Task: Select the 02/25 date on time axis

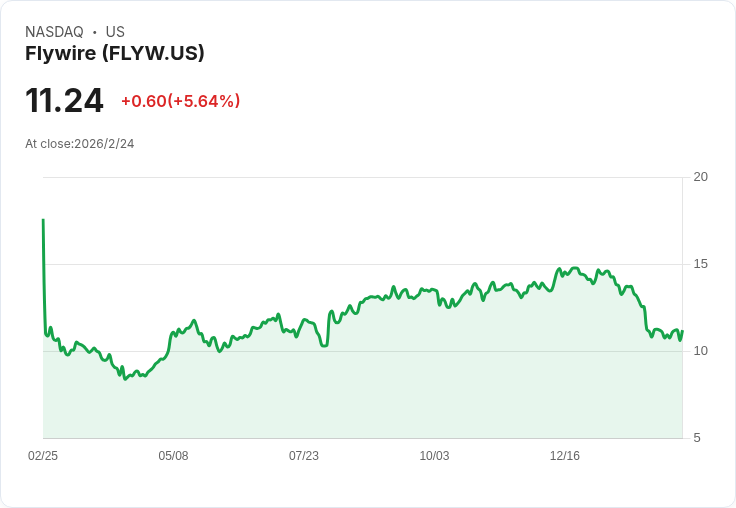Action: [43, 456]
